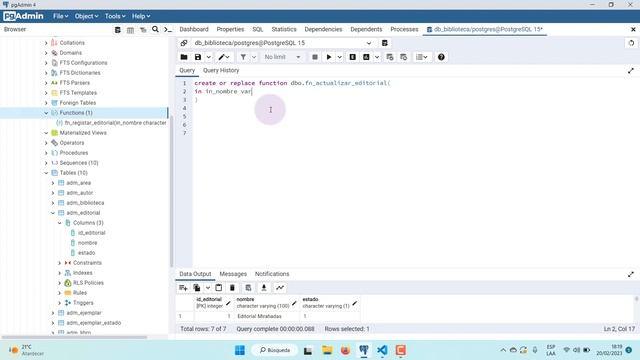Open the Macros list menu
Image resolution: width=640 pixels, height=360 pixels.
(421, 57)
